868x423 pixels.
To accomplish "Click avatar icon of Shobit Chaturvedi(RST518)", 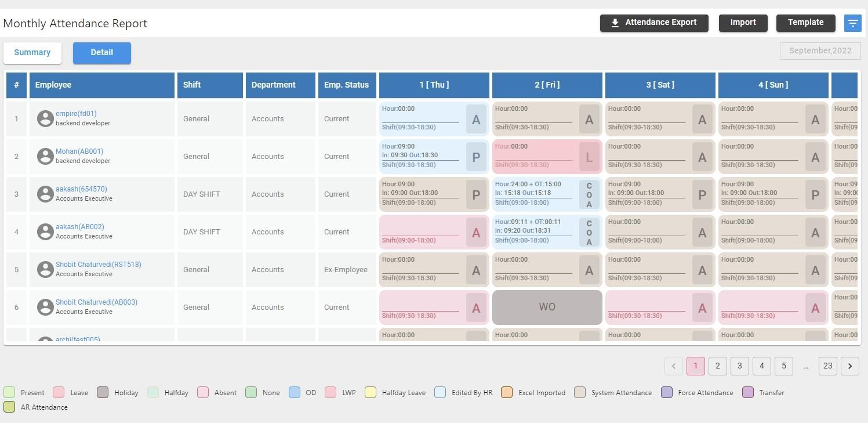I will 45,269.
